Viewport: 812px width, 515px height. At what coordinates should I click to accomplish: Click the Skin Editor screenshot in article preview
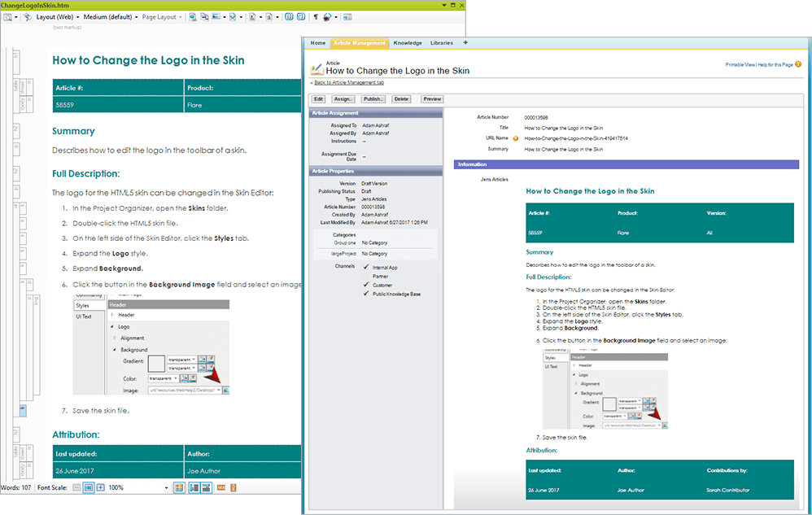tap(605, 388)
